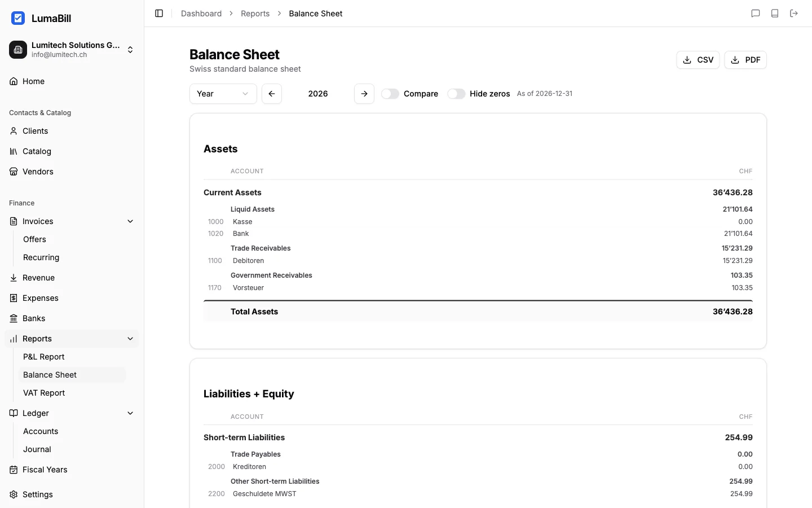Open the documentation book icon

[775, 13]
